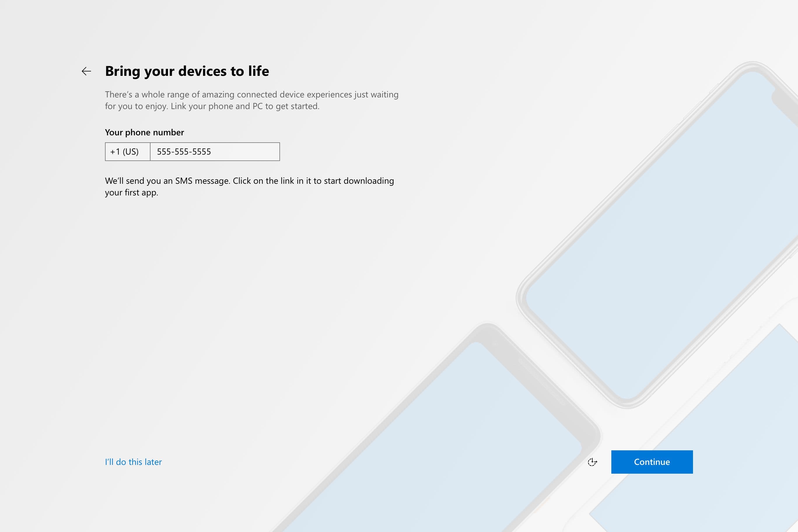Open the +1 (US) country code dropdown
This screenshot has width=798, height=532.
pos(127,152)
